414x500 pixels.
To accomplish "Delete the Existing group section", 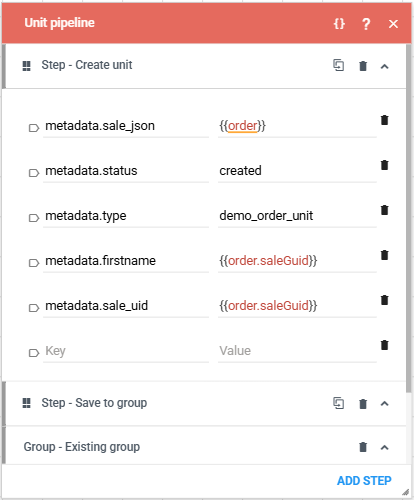I will click(x=363, y=447).
